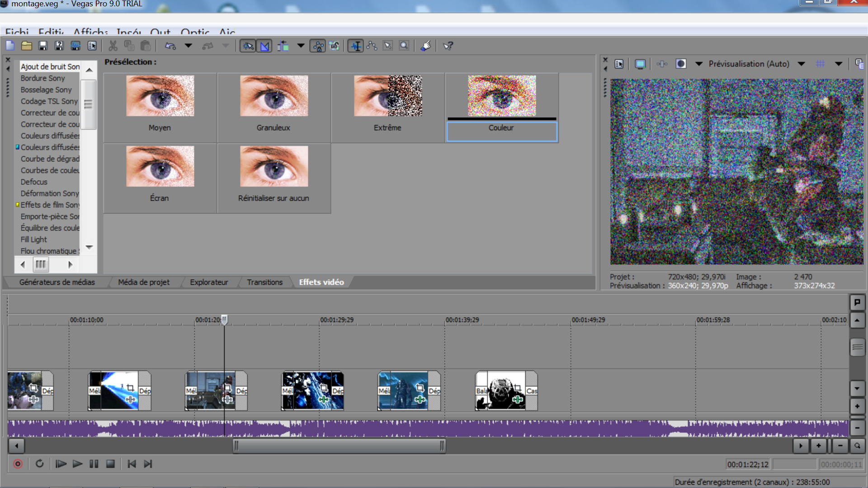Image resolution: width=868 pixels, height=488 pixels.
Task: Toggle Ignore Event Grouping button
Action: pos(334,46)
